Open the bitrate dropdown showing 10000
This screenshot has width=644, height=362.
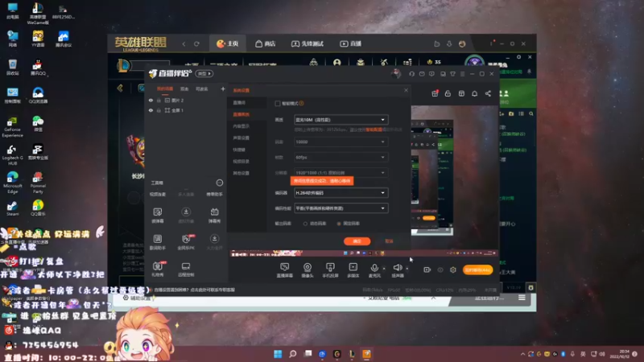[x=341, y=142]
